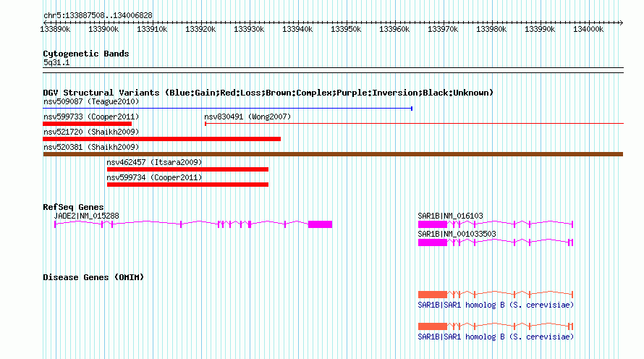Click the 133920k ruler tick label
The image size is (644, 359).
[x=200, y=30]
